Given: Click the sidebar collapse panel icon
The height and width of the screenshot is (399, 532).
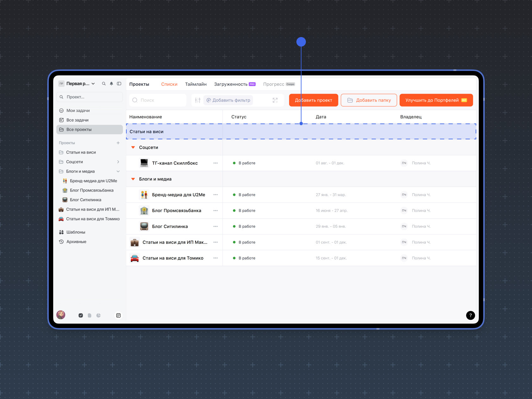Looking at the screenshot, I should pos(119,84).
